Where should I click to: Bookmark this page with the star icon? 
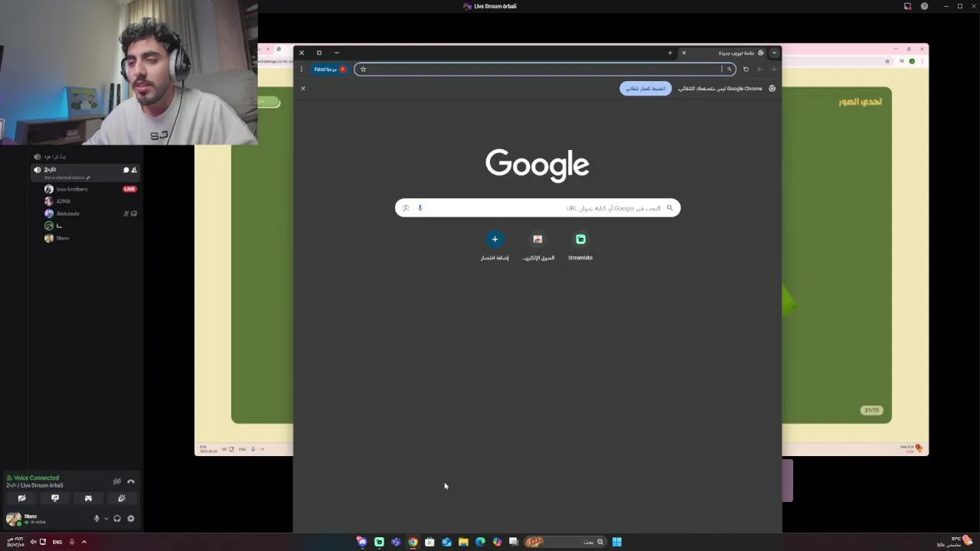[x=363, y=69]
